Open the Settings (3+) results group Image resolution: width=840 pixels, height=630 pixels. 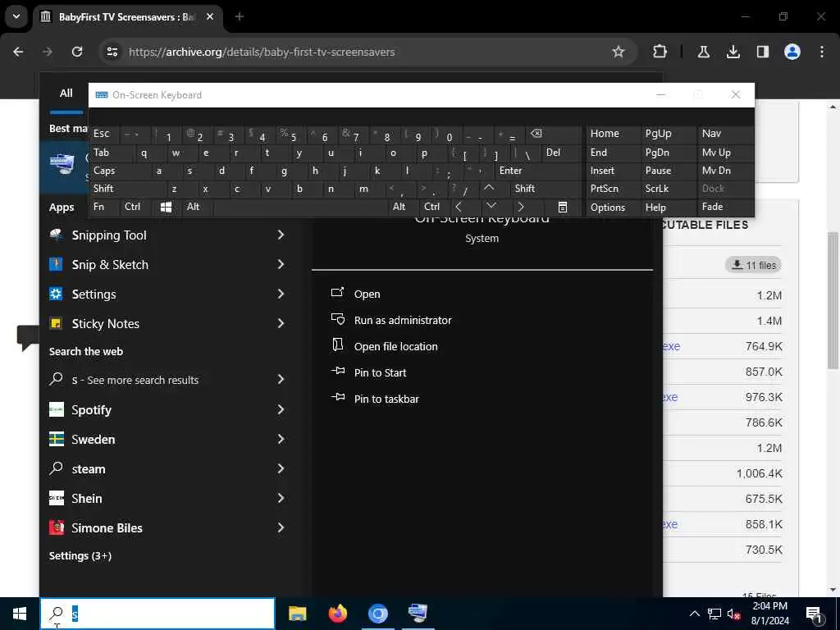coord(80,555)
